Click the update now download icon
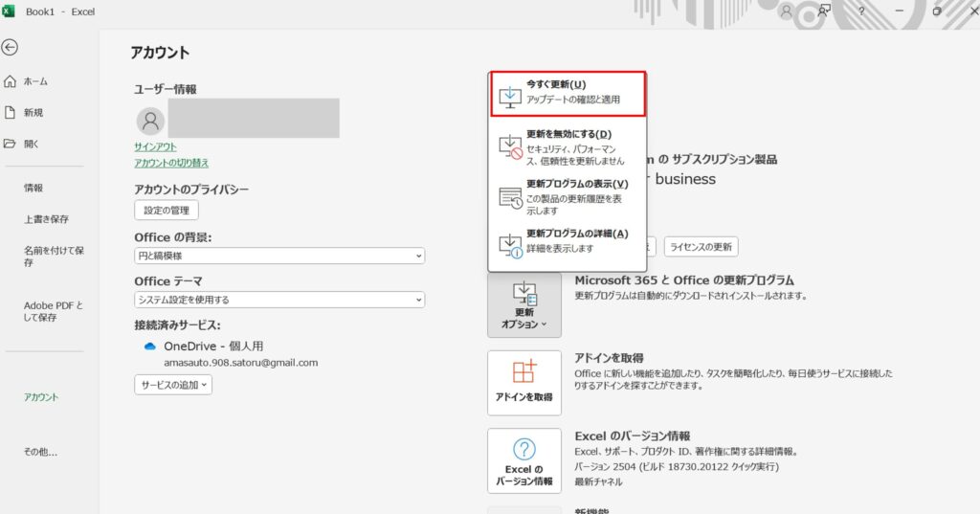 (x=510, y=97)
